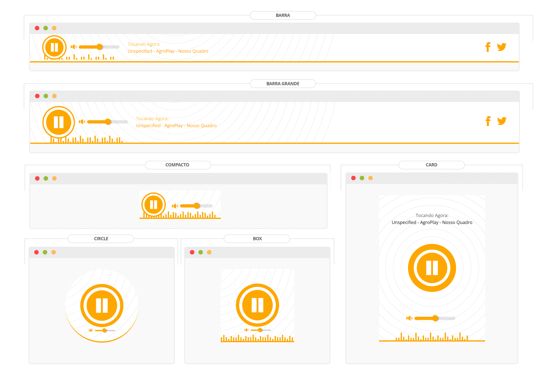The image size is (550, 392).
Task: Toggle mute speaker in COMPACTO player
Action: pos(175,206)
